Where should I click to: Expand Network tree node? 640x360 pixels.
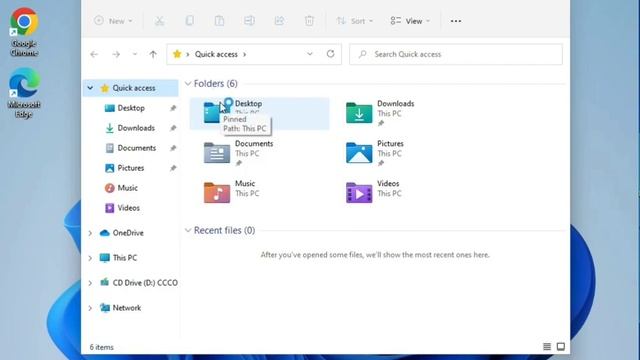click(x=90, y=308)
